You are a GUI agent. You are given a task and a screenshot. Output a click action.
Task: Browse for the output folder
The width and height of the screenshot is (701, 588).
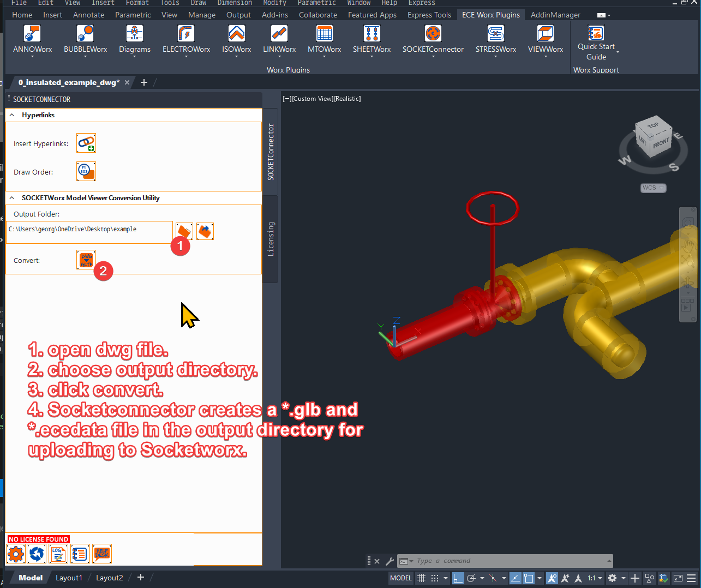[x=184, y=231]
